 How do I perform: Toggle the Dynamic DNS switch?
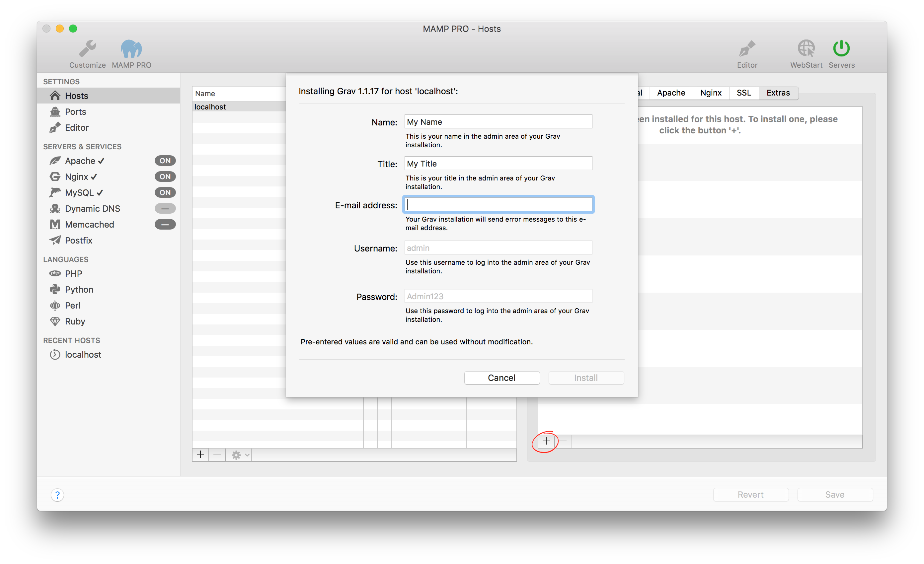click(165, 208)
